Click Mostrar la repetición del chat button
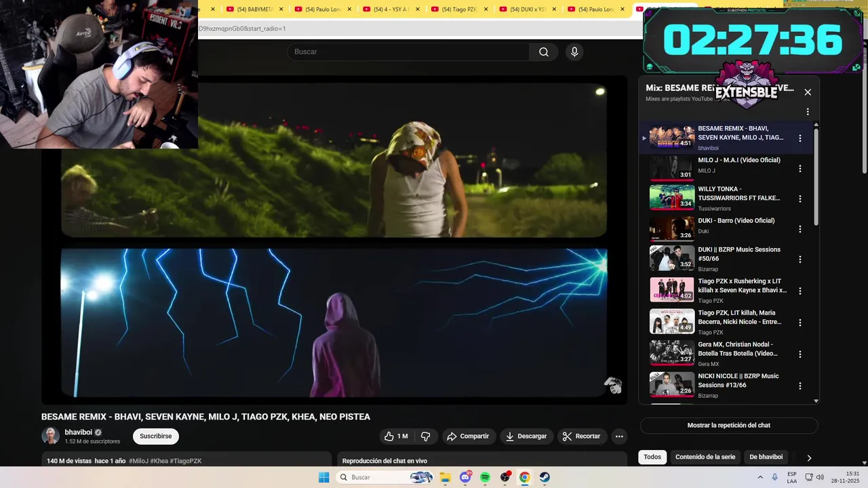 pos(729,426)
